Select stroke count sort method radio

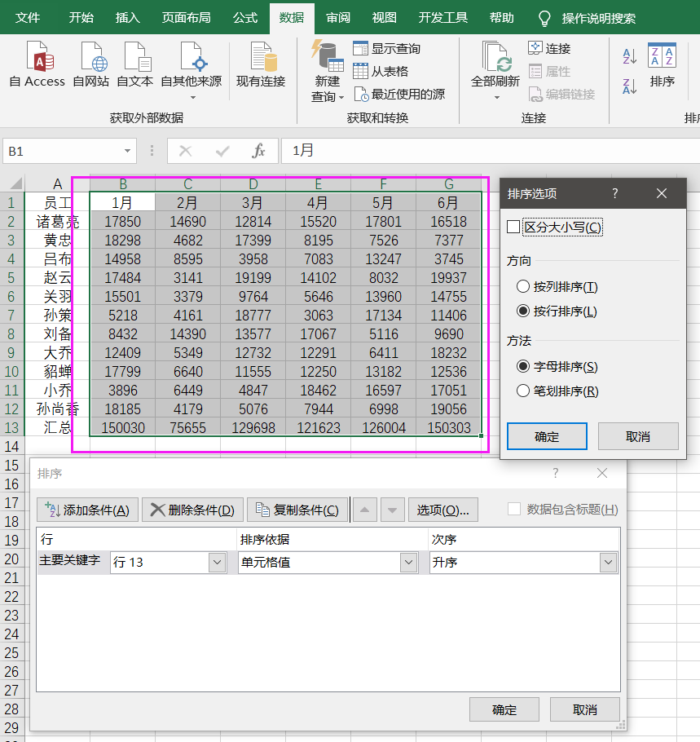tap(522, 391)
